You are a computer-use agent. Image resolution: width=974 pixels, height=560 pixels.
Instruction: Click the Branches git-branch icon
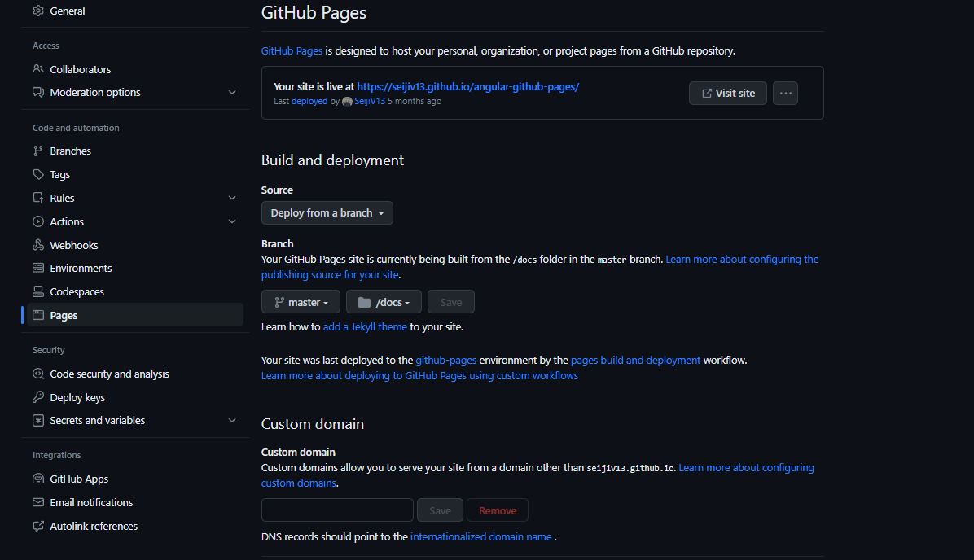38,151
